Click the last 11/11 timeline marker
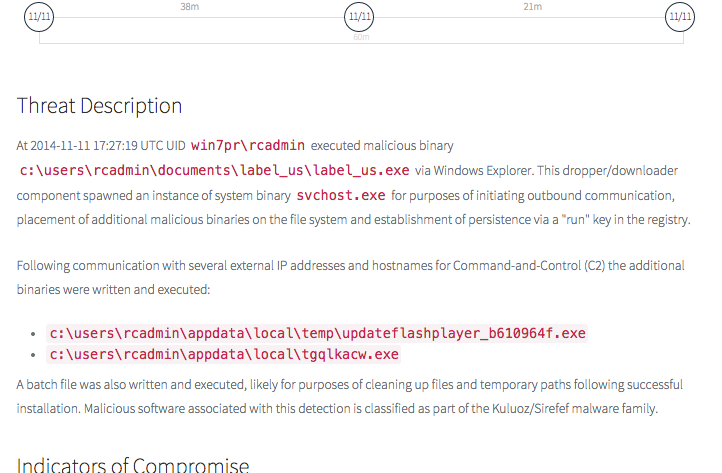The width and height of the screenshot is (722, 473). pos(680,17)
